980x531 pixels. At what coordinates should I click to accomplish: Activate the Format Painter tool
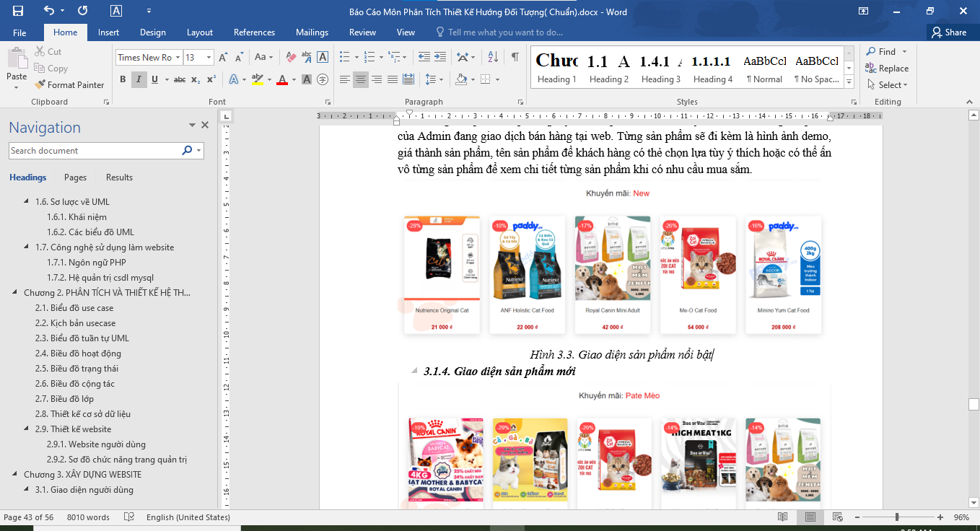click(69, 84)
